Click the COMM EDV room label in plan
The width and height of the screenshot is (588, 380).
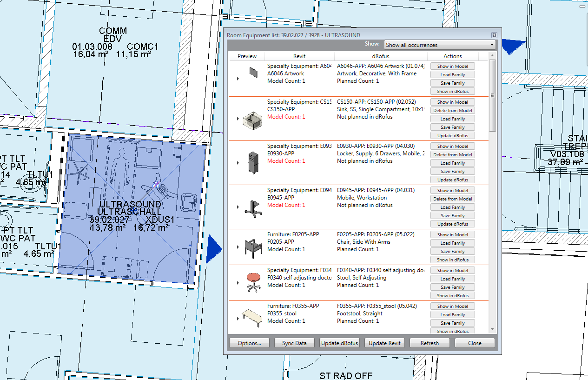point(113,35)
